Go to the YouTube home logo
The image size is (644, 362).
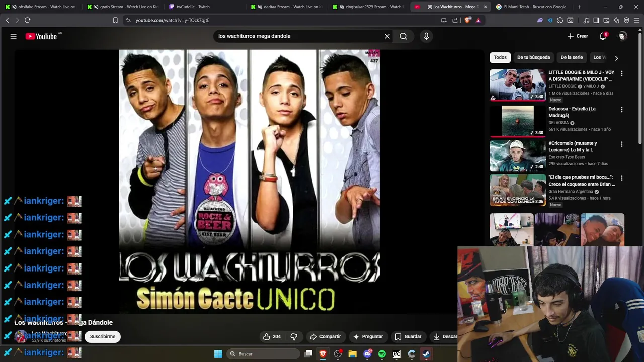pos(41,36)
